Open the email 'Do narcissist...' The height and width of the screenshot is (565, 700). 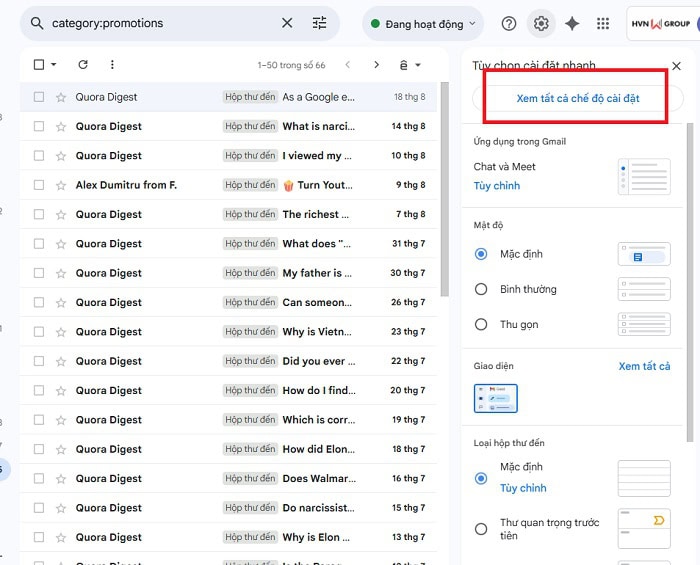point(229,508)
